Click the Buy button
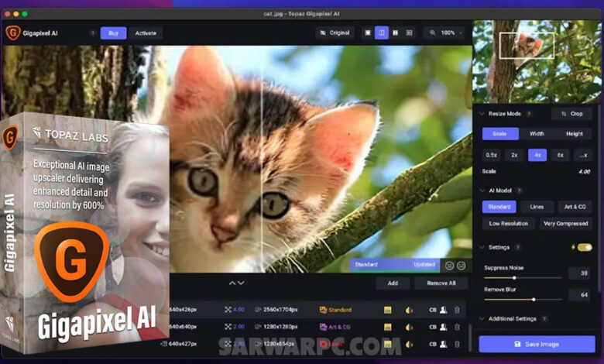Screen dimensions: 604x364 (x=113, y=33)
